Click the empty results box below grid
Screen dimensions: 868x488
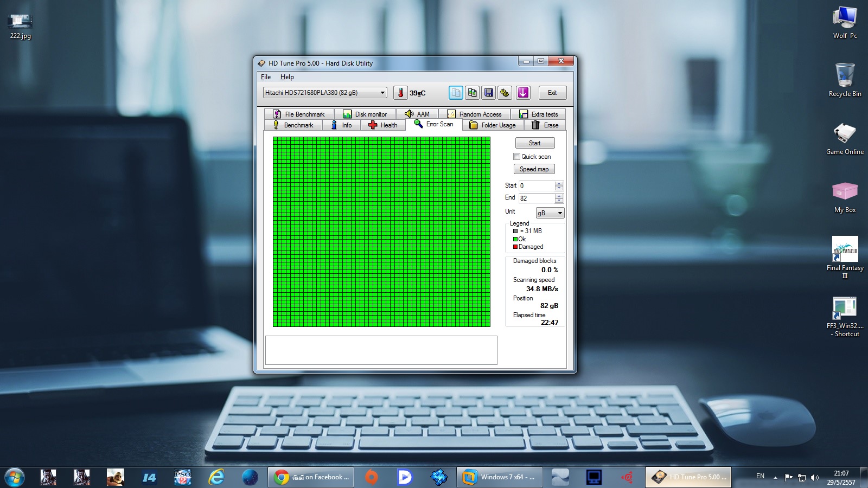pos(381,350)
